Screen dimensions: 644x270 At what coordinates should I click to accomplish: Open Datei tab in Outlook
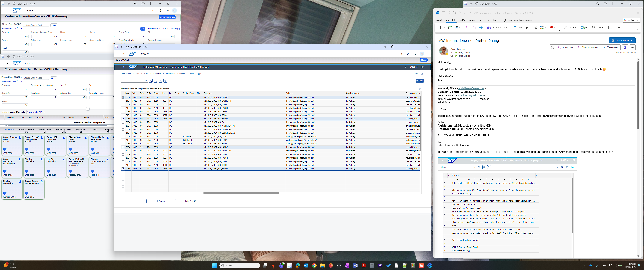[439, 20]
